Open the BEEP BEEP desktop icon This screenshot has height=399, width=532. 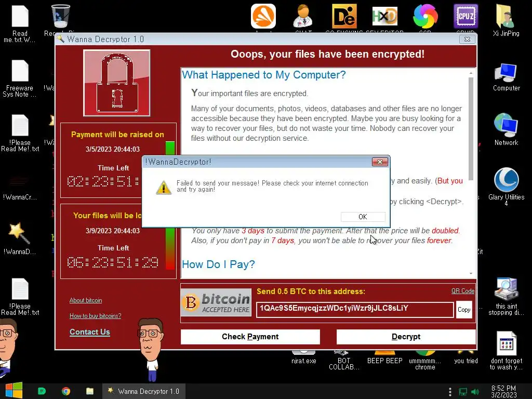pos(385,358)
